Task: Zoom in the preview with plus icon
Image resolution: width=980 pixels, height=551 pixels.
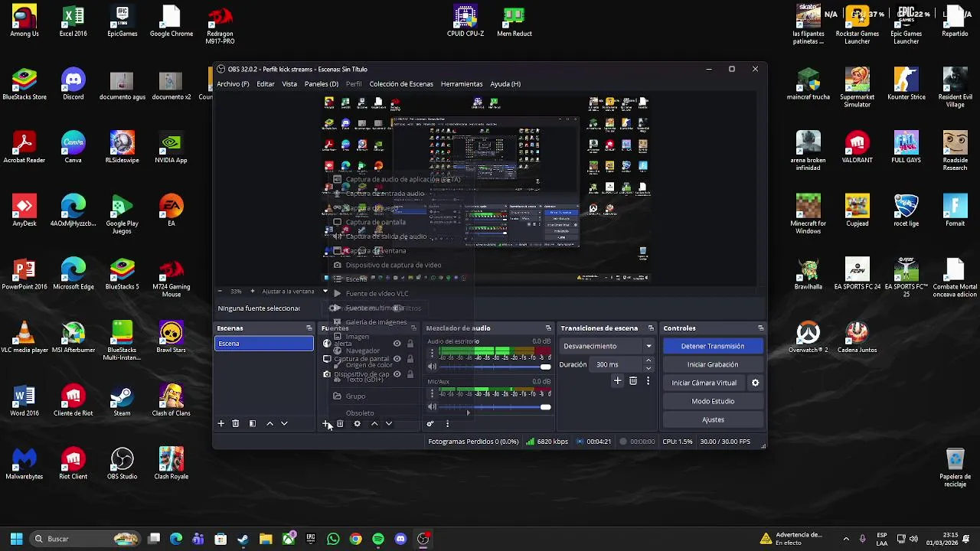Action: tap(252, 292)
